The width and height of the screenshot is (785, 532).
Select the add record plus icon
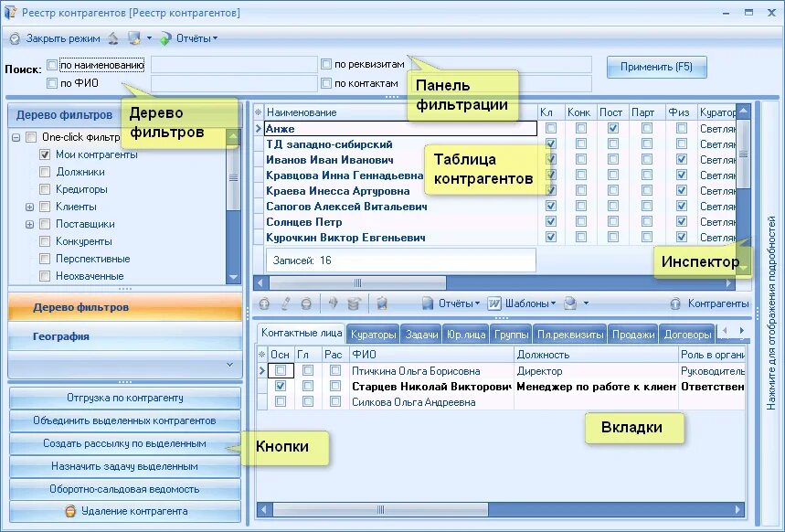tap(264, 302)
